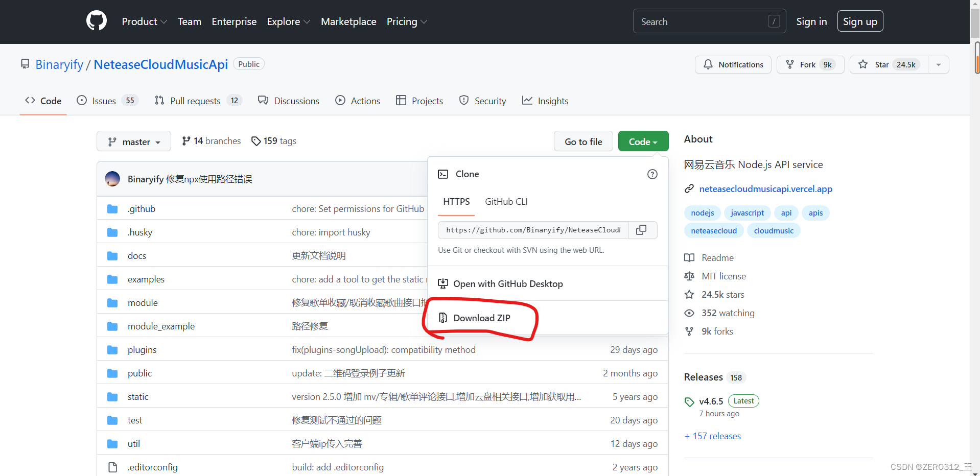Select the Code repository tab

pos(43,101)
